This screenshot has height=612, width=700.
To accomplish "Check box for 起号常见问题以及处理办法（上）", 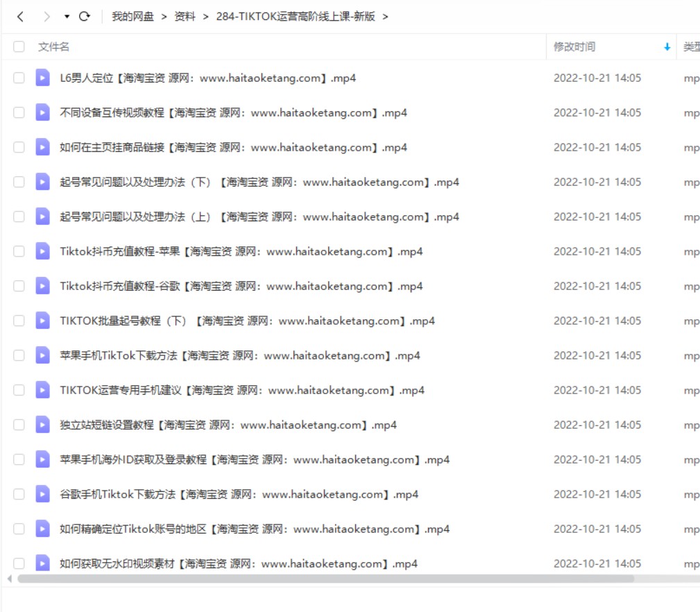I will pyautogui.click(x=19, y=216).
